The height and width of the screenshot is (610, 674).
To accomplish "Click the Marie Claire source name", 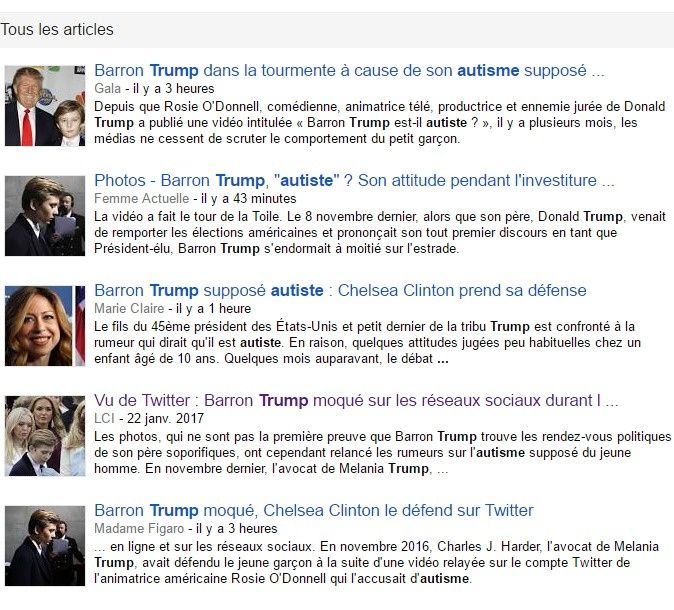I will pyautogui.click(x=129, y=309).
